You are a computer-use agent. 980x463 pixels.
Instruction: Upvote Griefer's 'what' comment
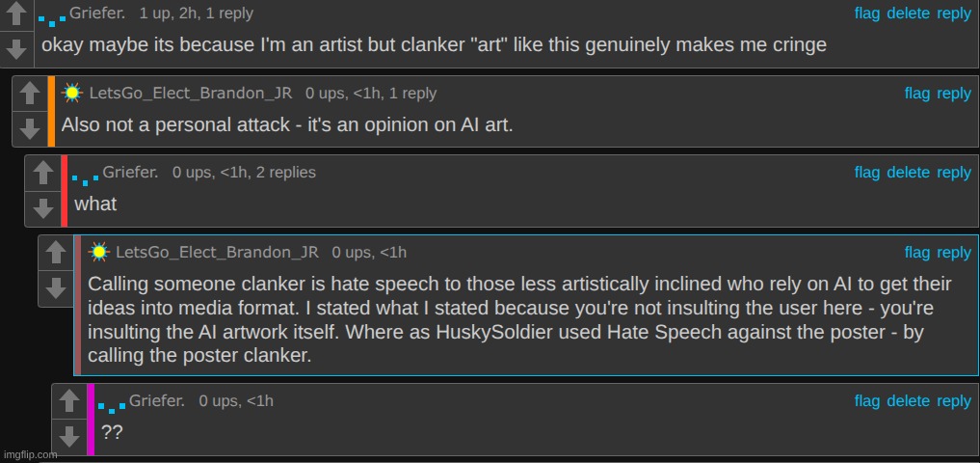point(42,175)
